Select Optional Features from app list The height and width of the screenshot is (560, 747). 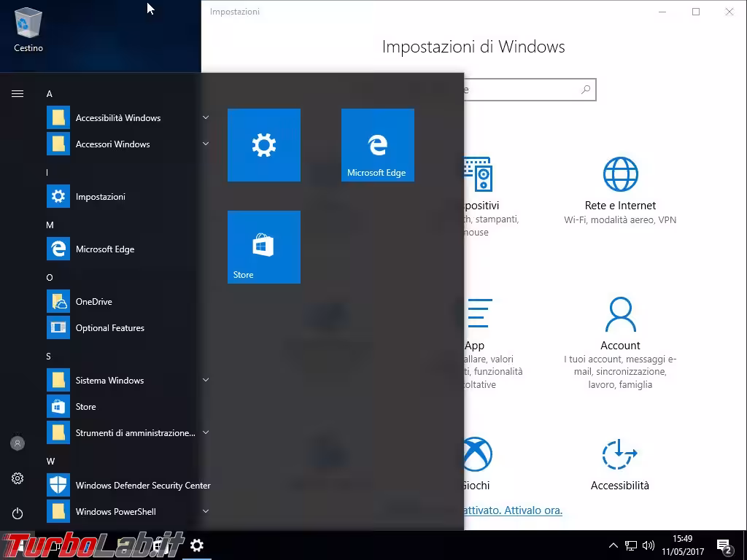[109, 328]
